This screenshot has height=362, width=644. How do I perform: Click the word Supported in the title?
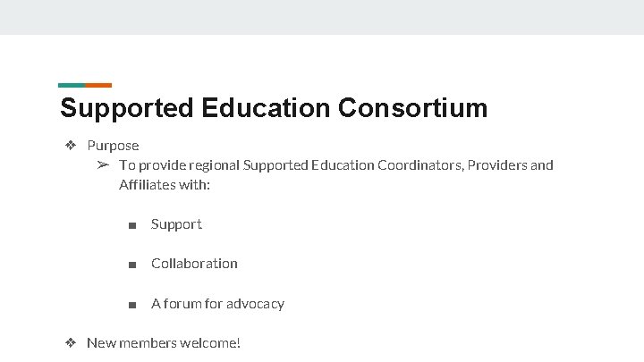[126, 109]
